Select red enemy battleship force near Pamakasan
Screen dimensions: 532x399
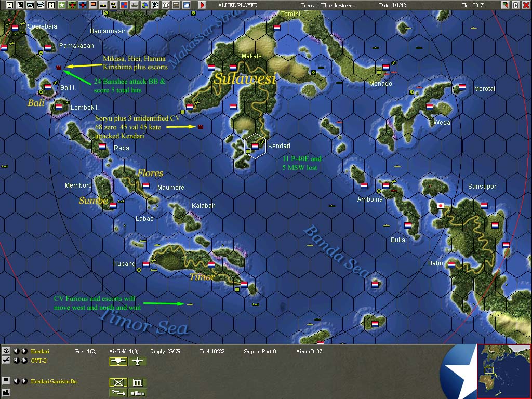click(x=59, y=68)
